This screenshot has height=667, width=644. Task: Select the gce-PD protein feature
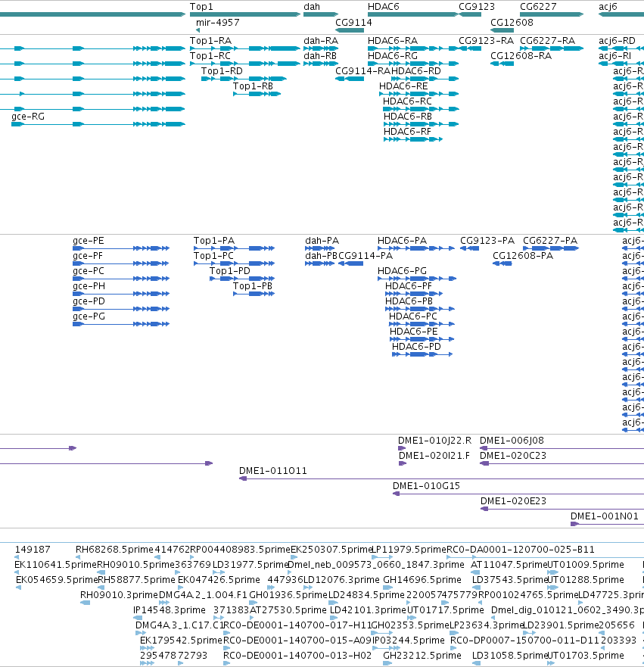tap(121, 309)
